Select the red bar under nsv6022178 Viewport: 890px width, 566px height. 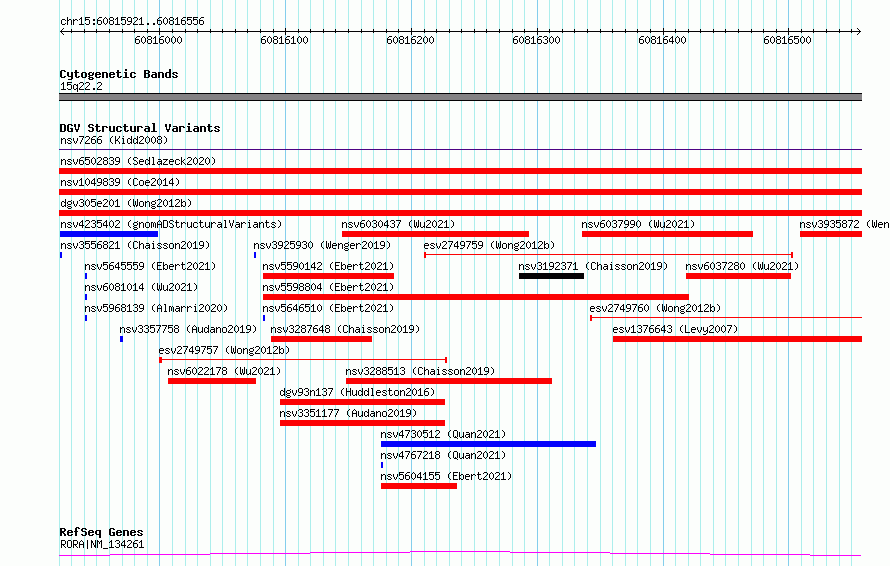click(x=212, y=381)
